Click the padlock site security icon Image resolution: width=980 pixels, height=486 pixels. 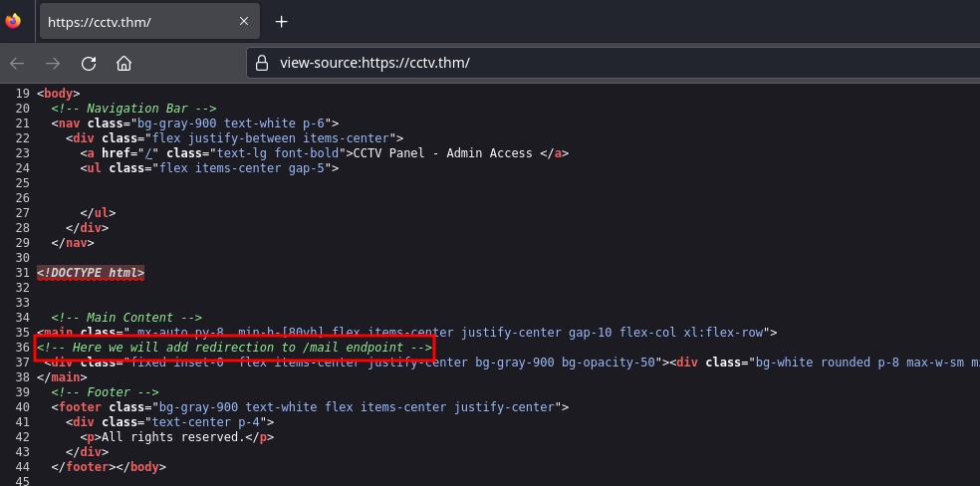(x=262, y=63)
